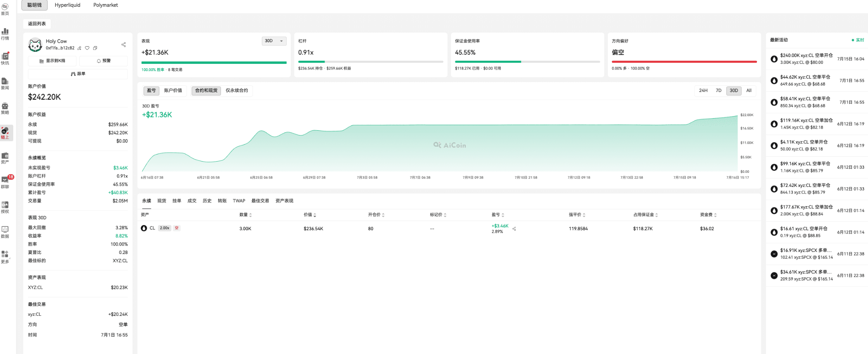Click SPCX icon of $16.91K activity
The height and width of the screenshot is (354, 868).
(x=774, y=254)
